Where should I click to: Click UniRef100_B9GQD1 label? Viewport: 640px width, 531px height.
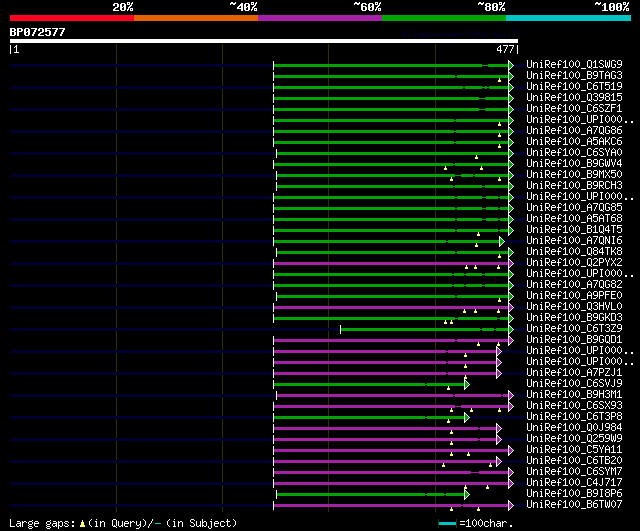[574, 340]
